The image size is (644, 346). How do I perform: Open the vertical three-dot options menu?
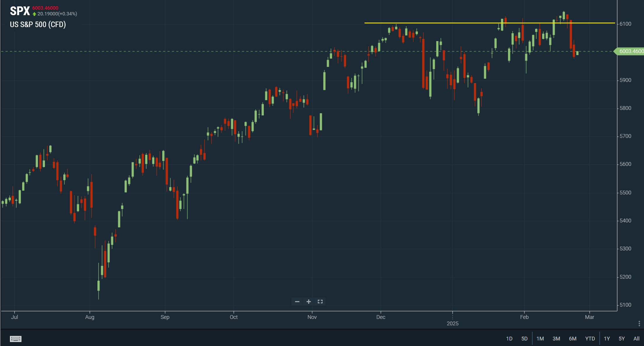point(639,324)
